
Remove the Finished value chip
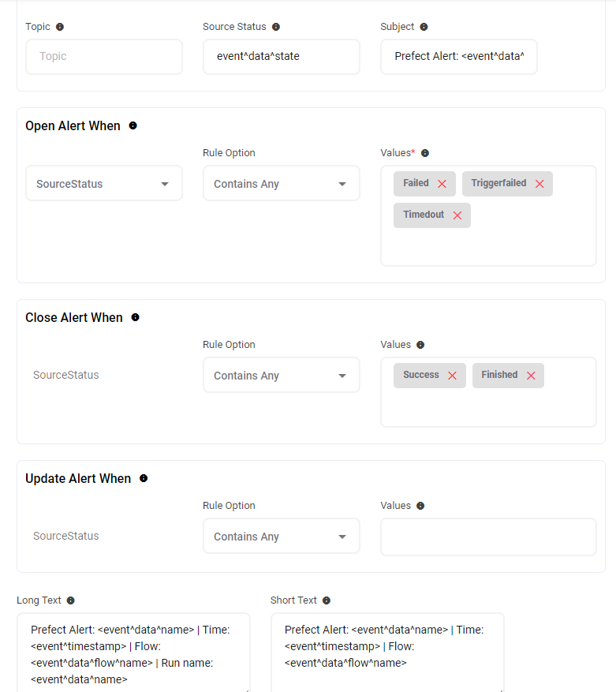click(531, 376)
